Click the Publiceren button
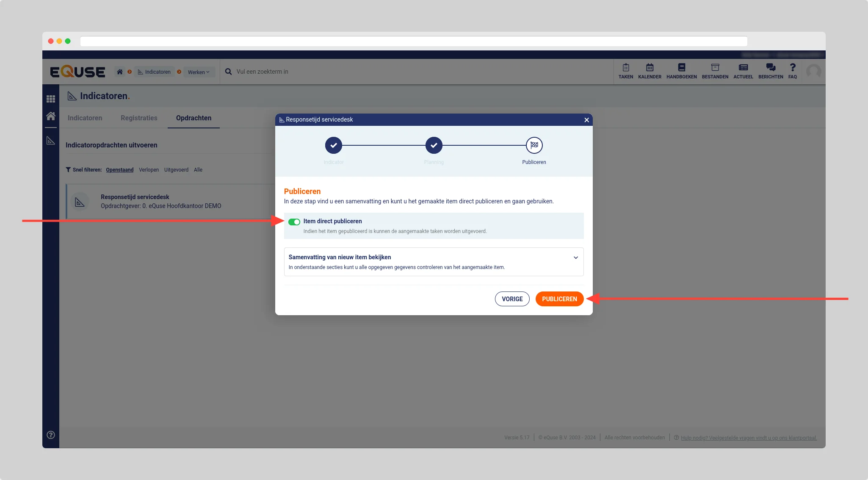Image resolution: width=868 pixels, height=480 pixels. (x=559, y=299)
